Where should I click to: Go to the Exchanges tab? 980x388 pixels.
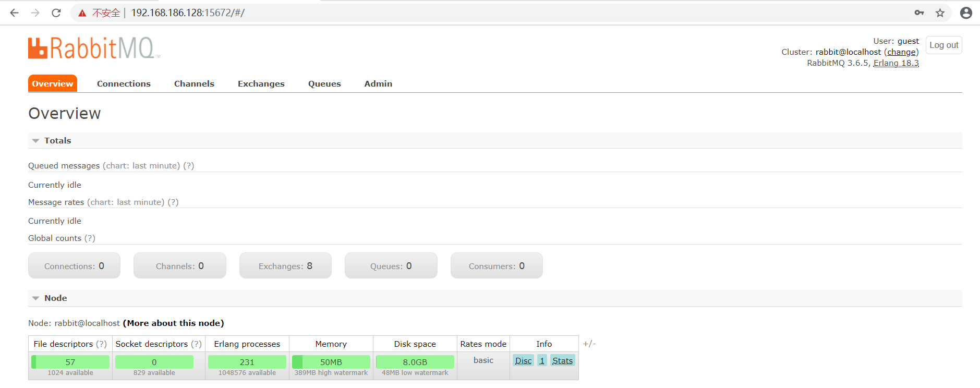261,83
